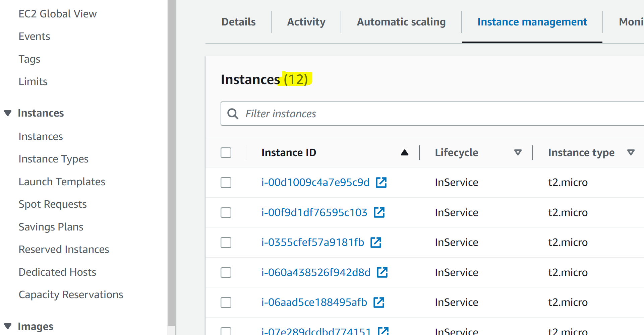Viewport: 644px width, 335px height.
Task: Open the Instance type column sort arrow
Action: 631,153
